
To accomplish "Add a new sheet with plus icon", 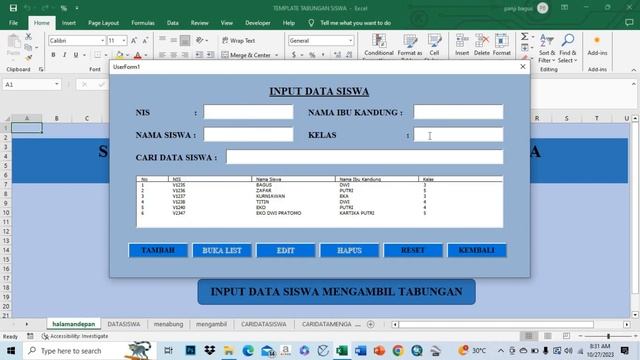I will click(x=371, y=324).
